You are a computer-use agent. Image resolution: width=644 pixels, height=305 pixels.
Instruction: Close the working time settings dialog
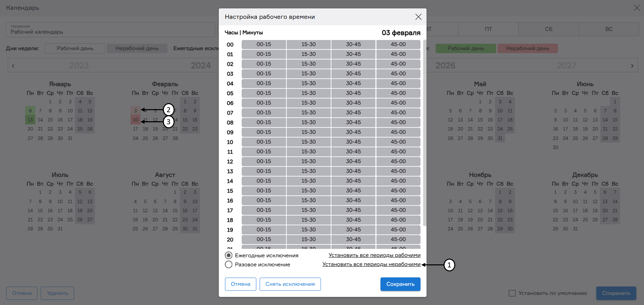pos(418,17)
